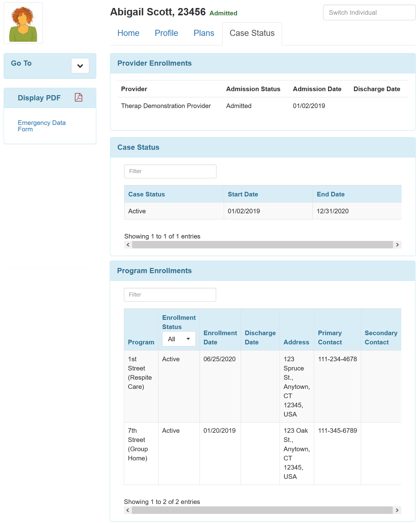This screenshot has height=523, width=420.
Task: Click the 01/20/2019 enrollment date
Action: click(x=220, y=431)
